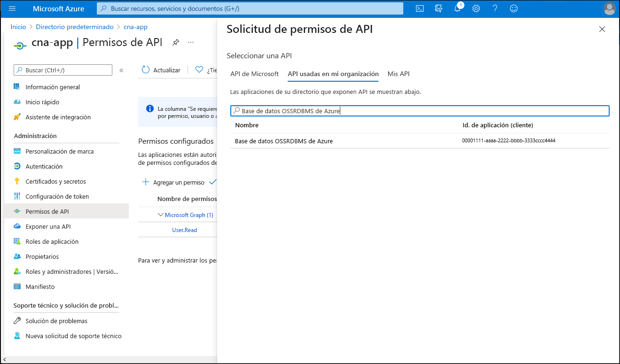Open the directory and subscription filter icon
The image size is (620, 364).
pyautogui.click(x=439, y=8)
